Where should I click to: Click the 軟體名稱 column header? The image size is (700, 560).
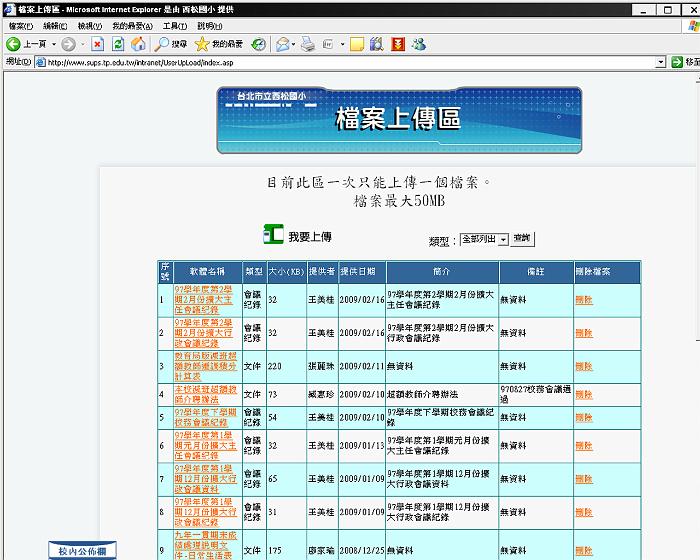coord(207,271)
